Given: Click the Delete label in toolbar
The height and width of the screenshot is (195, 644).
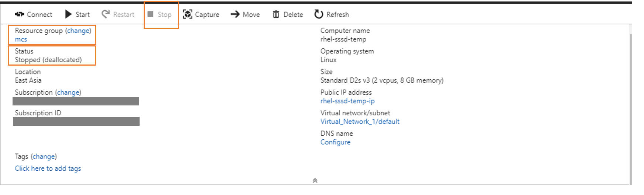Looking at the screenshot, I should 293,14.
